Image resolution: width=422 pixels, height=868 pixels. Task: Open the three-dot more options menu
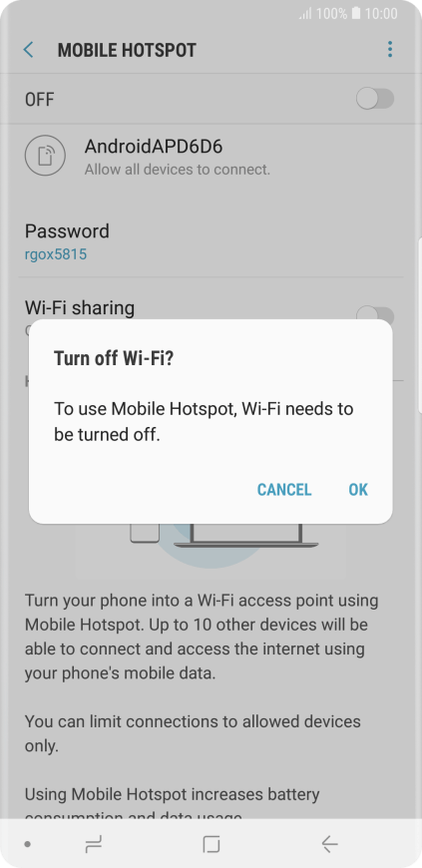(390, 49)
